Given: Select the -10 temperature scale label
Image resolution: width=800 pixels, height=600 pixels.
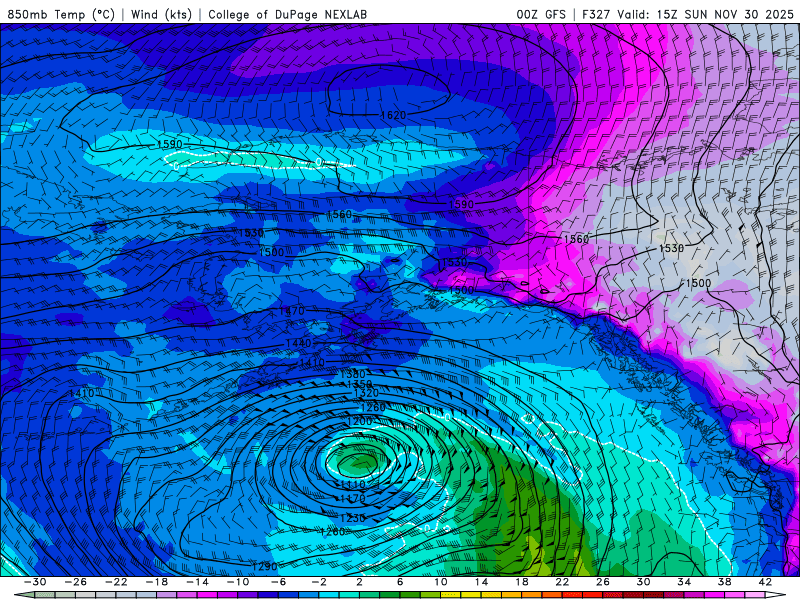Looking at the screenshot, I should [238, 582].
